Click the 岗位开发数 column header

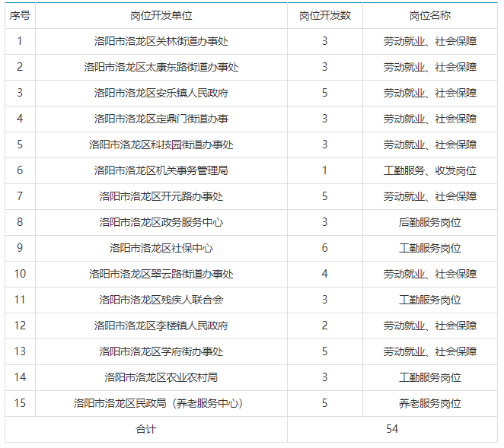pyautogui.click(x=325, y=15)
